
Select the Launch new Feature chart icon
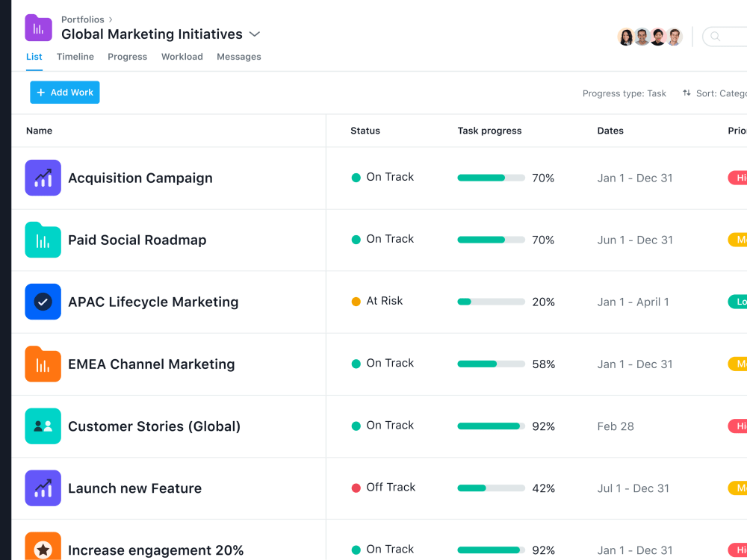(43, 488)
